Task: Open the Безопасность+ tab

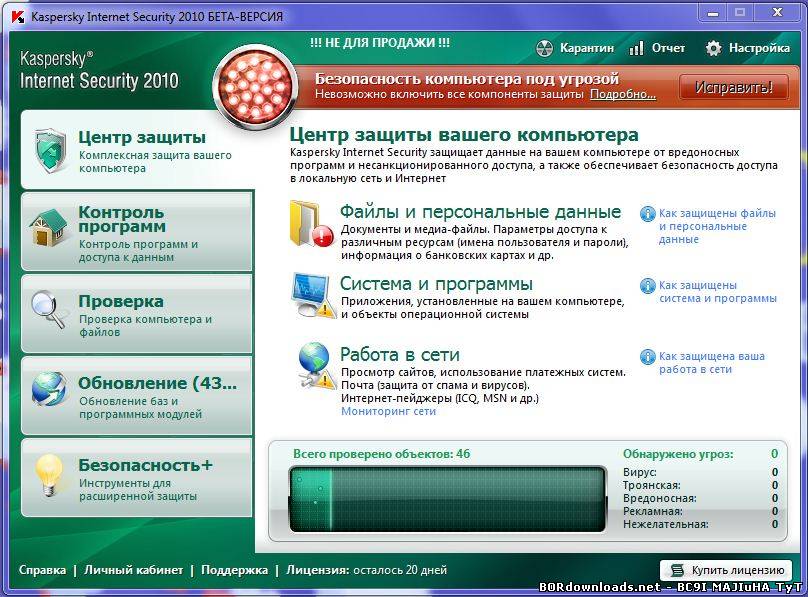Action: pyautogui.click(x=137, y=477)
